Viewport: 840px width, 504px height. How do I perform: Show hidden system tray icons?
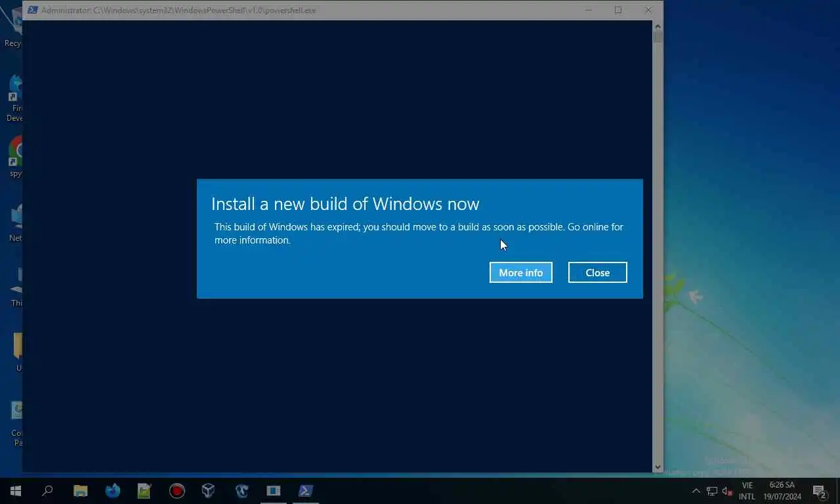point(696,491)
